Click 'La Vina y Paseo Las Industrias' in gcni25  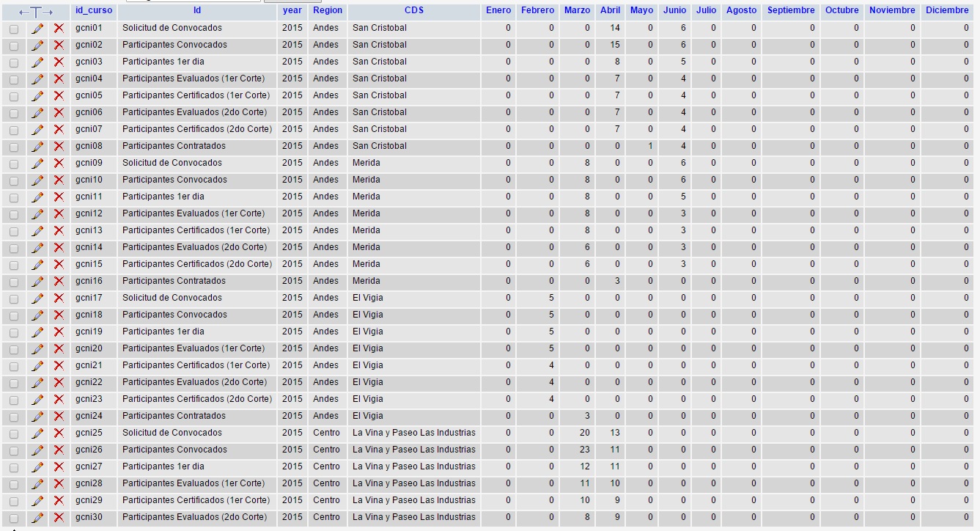tap(414, 433)
